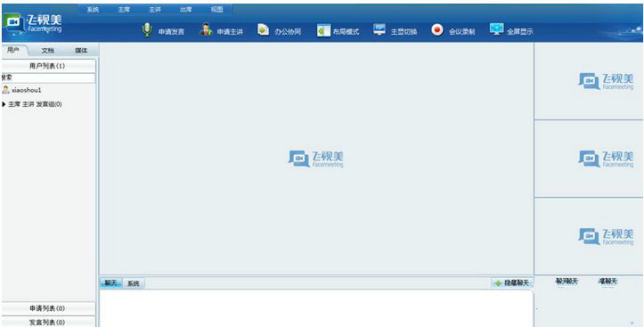The width and height of the screenshot is (644, 327).
Task: Open the 视图 menu
Action: pyautogui.click(x=216, y=10)
